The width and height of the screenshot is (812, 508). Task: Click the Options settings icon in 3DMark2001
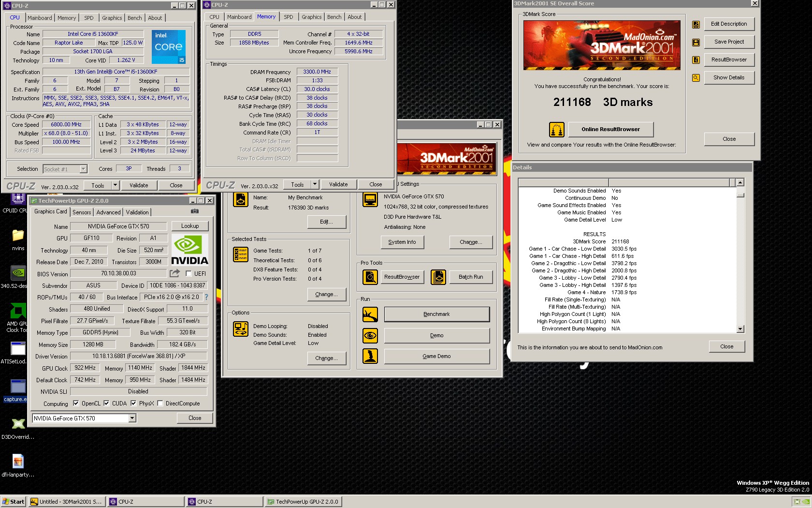click(x=241, y=329)
